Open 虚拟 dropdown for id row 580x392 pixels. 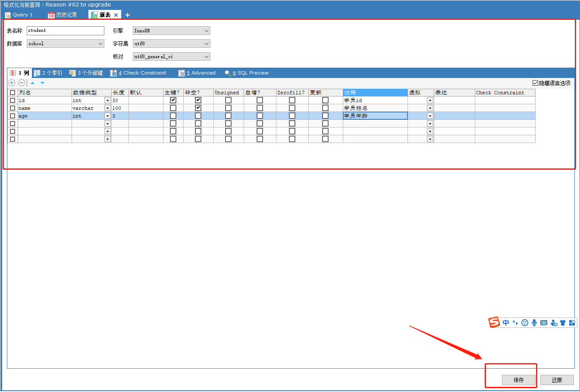430,100
